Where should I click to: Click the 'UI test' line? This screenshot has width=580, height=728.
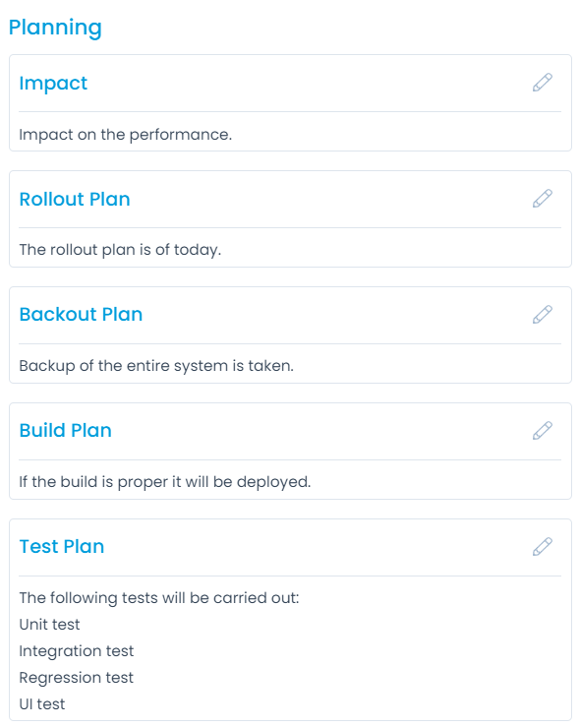click(41, 704)
